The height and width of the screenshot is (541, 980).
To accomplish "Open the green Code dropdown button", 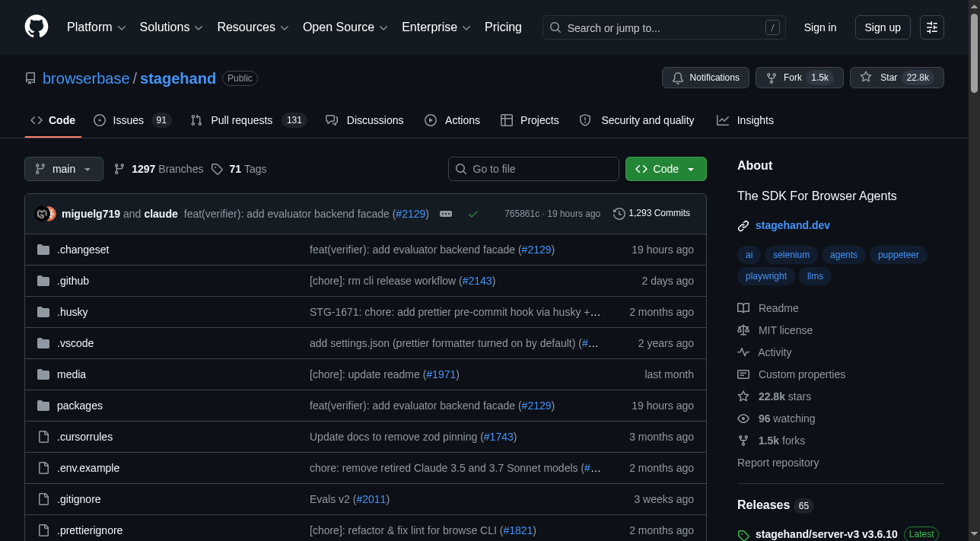I will (666, 169).
